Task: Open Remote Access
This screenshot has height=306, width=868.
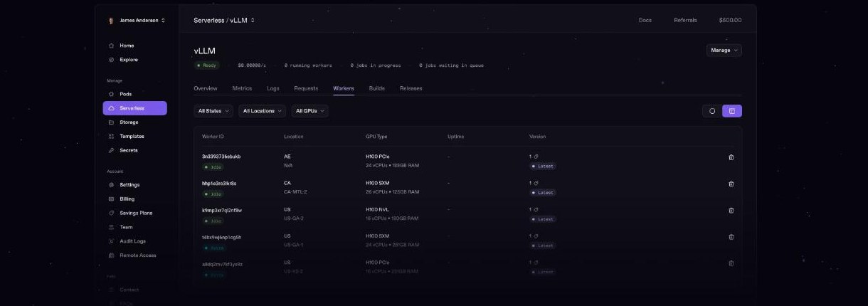Action: (134, 255)
